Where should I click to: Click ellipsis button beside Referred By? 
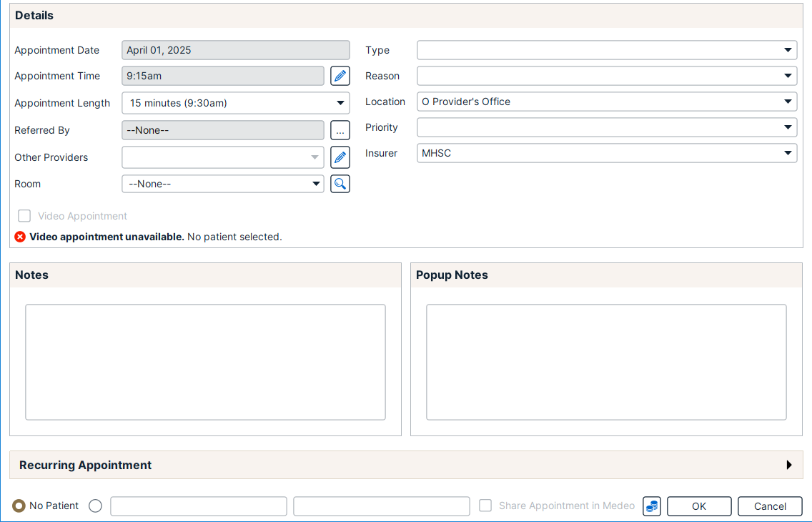[x=340, y=130]
